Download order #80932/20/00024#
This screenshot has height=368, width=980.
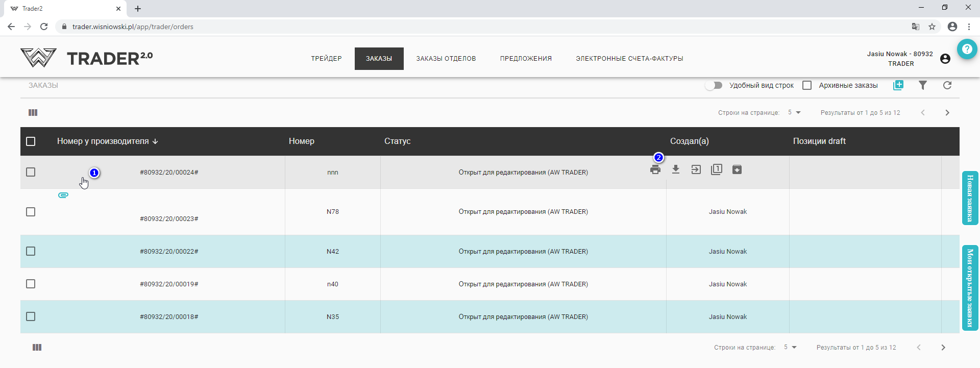[x=676, y=169]
